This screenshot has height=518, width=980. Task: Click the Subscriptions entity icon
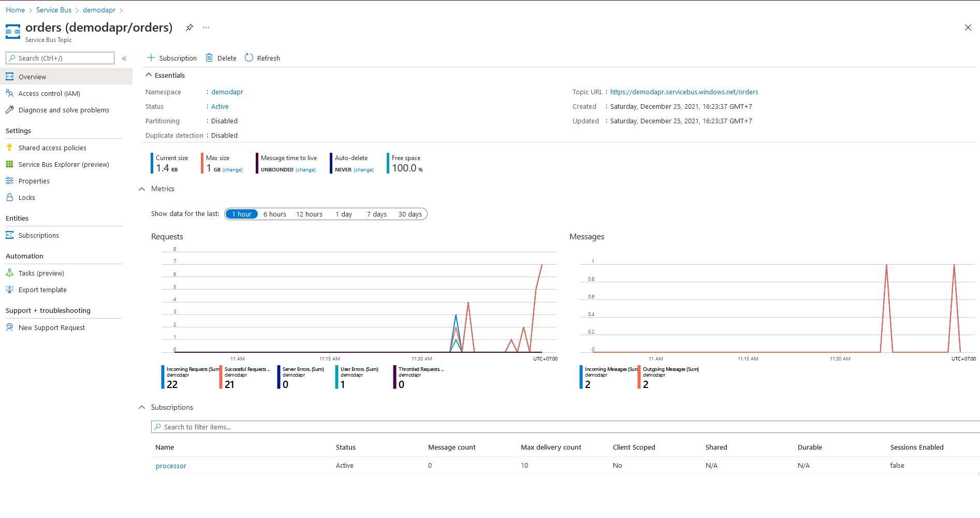click(x=9, y=235)
